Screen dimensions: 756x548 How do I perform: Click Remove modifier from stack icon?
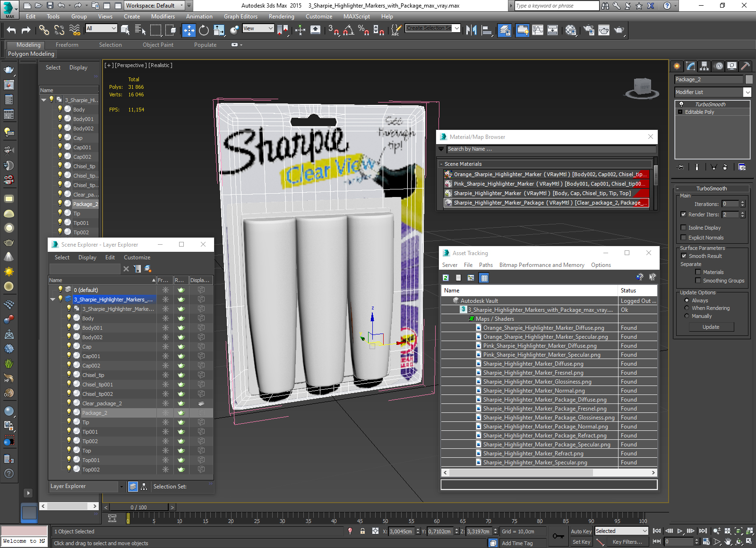coord(725,167)
